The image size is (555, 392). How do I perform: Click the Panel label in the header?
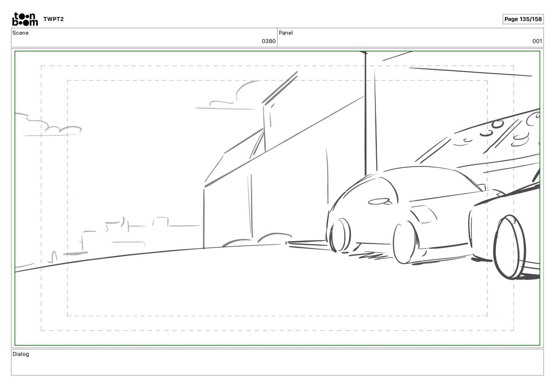(286, 33)
